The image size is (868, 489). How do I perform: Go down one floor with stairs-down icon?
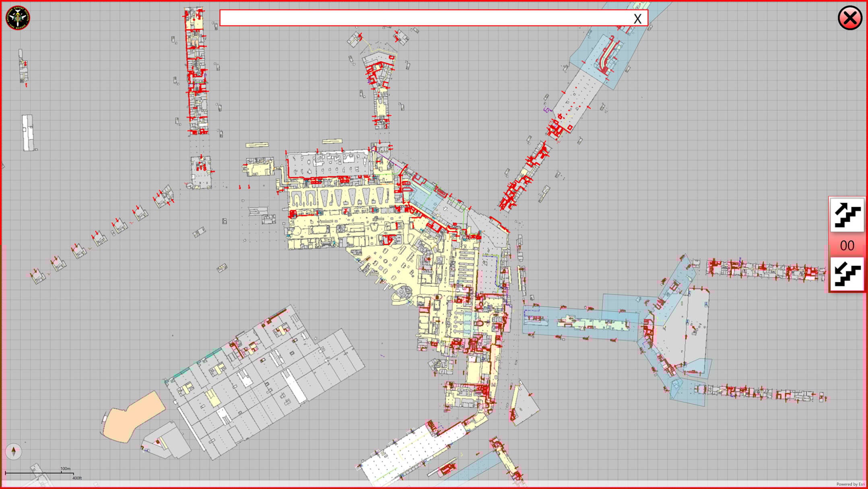pos(847,274)
